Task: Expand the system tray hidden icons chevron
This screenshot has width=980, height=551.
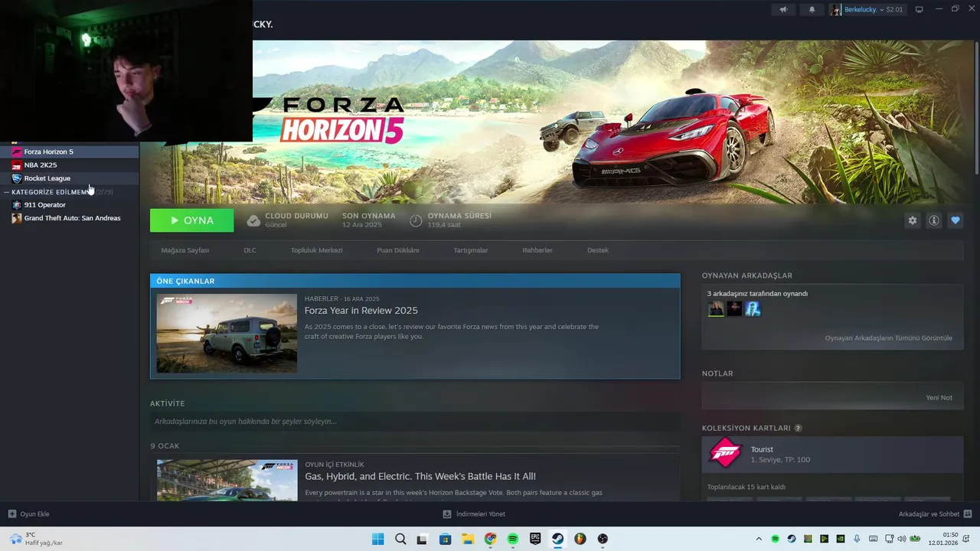Action: [759, 539]
